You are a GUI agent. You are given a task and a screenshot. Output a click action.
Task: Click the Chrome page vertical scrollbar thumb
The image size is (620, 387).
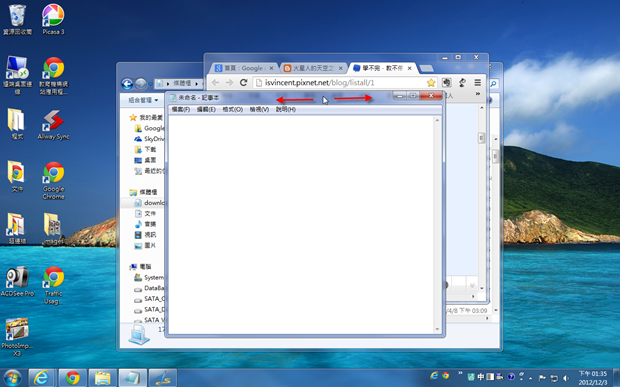point(482,138)
